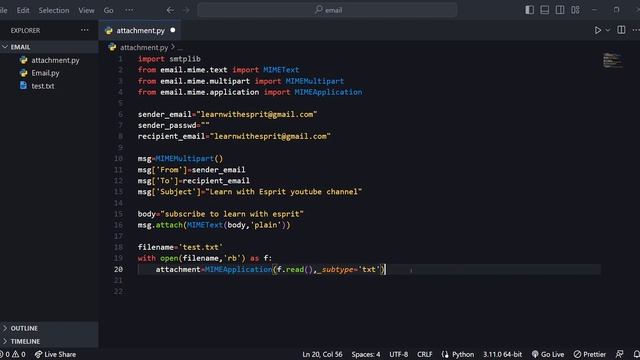Open the View menu
The height and width of the screenshot is (360, 640).
pos(86,10)
